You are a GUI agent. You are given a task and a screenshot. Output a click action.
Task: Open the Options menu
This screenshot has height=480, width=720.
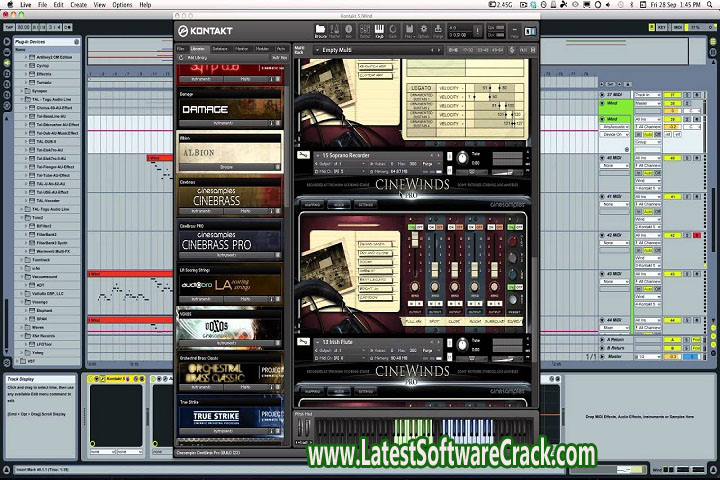122,5
